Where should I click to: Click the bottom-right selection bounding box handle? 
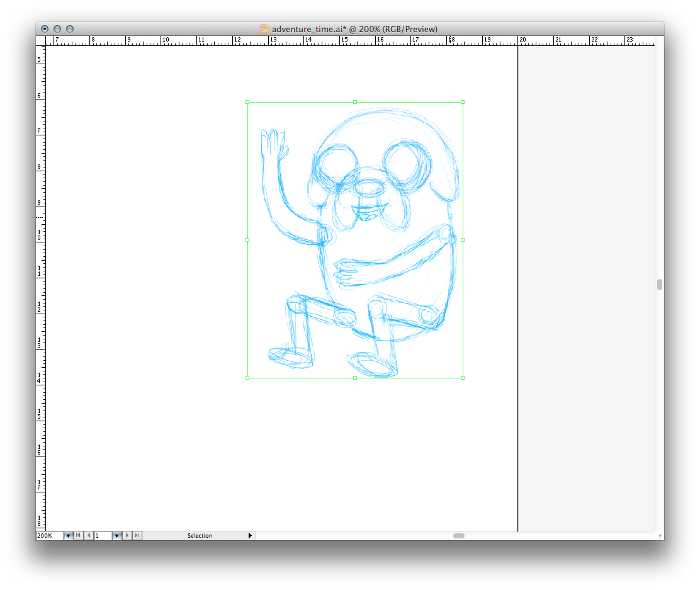click(x=463, y=378)
